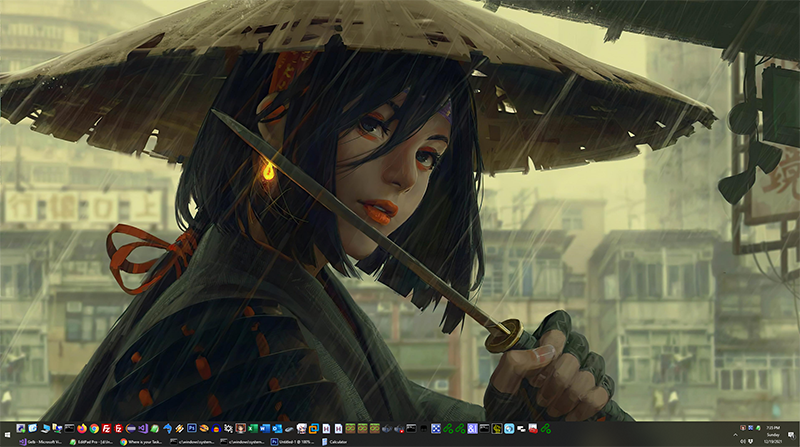Open the dice icon in the taskbar
800x447 pixels.
(x=435, y=428)
